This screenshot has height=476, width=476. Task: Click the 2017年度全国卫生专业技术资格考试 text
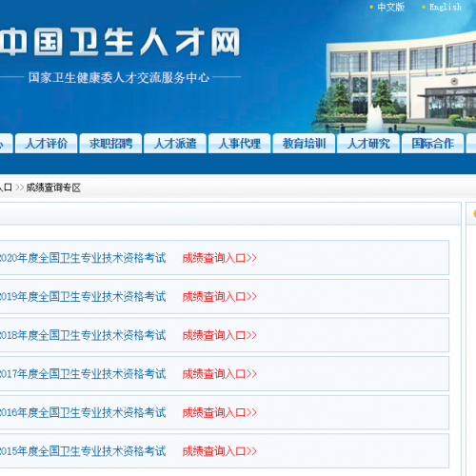[83, 374]
